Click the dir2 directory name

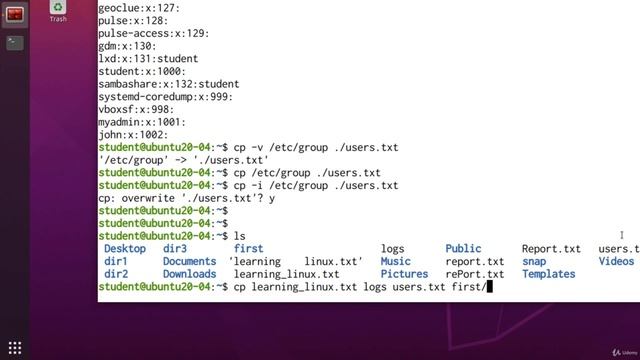tap(116, 274)
